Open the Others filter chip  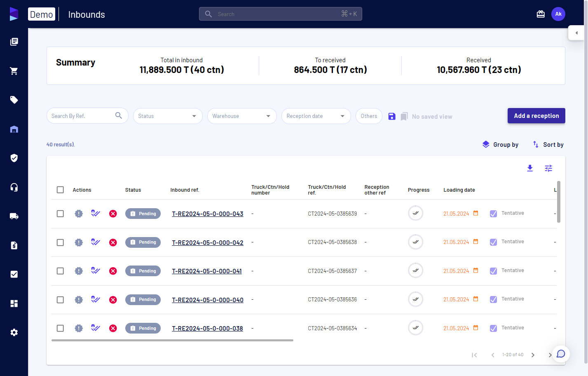[x=369, y=116]
